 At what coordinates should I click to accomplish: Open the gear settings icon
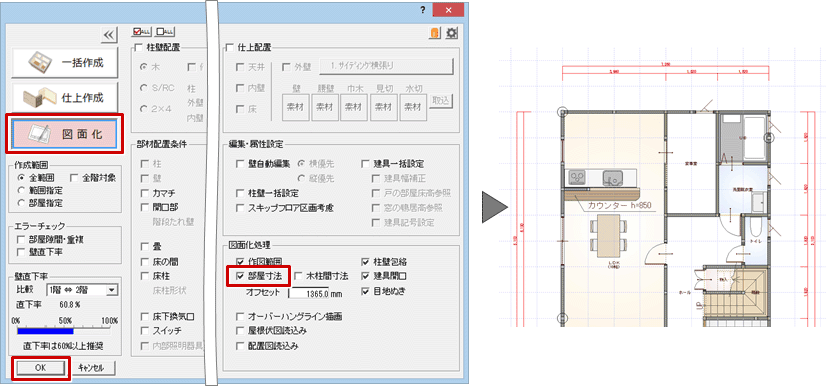[x=451, y=34]
